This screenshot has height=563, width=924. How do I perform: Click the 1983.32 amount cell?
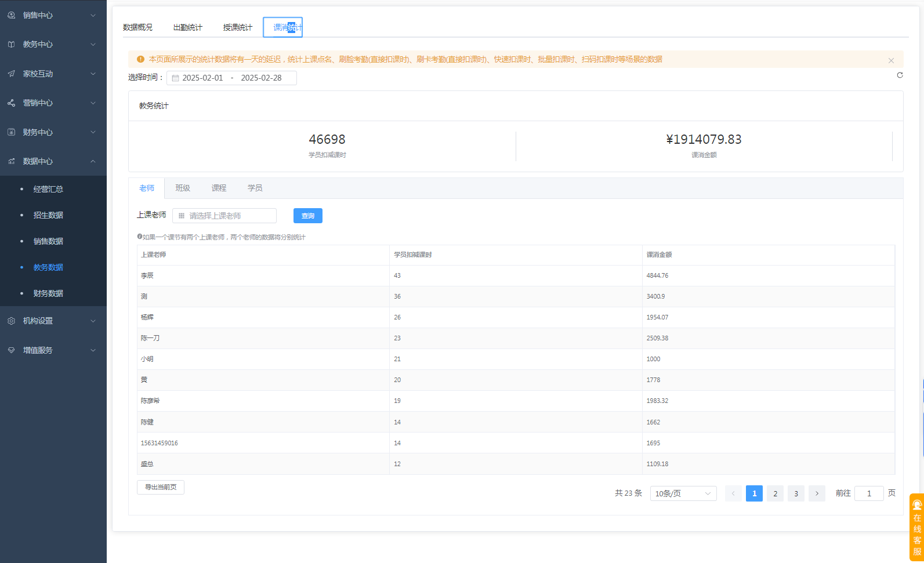[657, 401]
